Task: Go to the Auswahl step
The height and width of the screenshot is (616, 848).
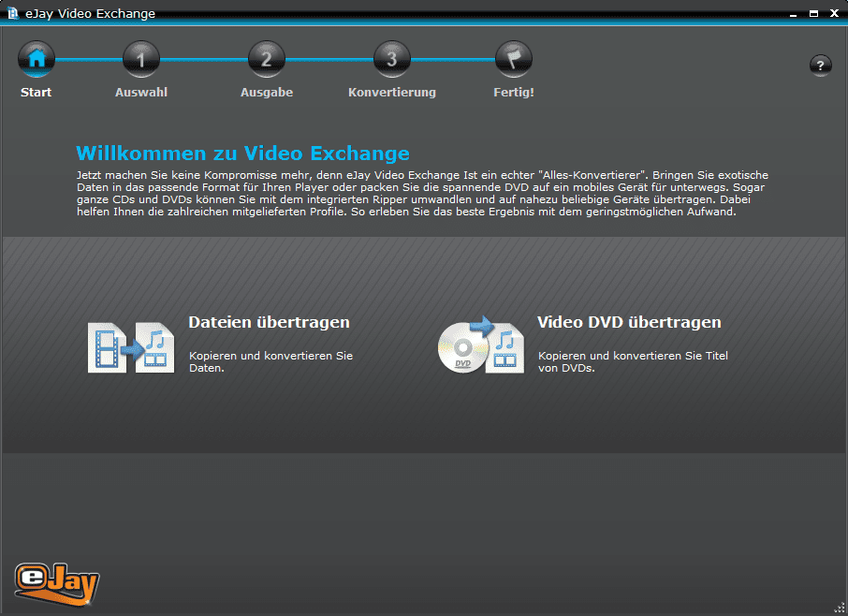Action: coord(140,92)
